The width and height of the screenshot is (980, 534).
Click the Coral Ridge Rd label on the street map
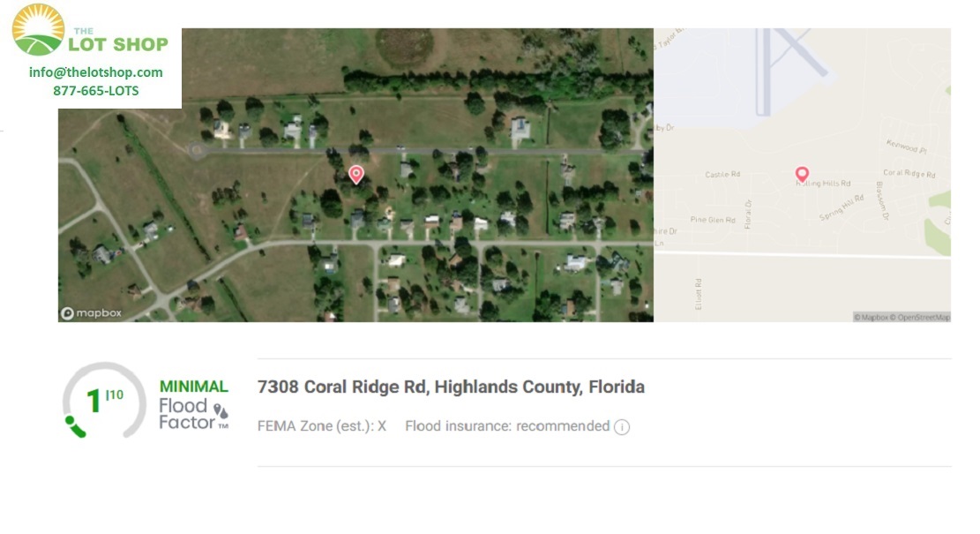click(909, 173)
